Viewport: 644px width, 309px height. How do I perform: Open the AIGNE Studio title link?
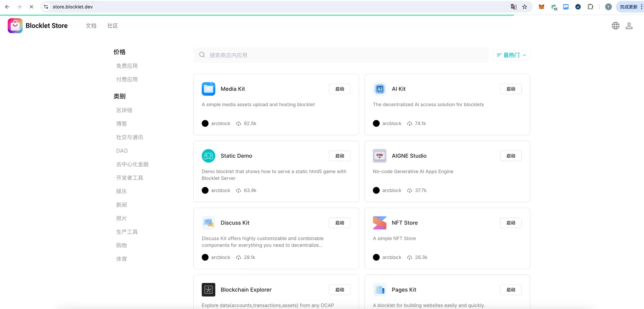pyautogui.click(x=409, y=156)
